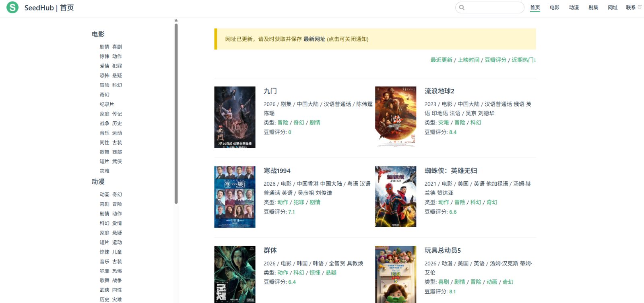Screen dimensions: 644x303
Task: Open the 蜘蛛侠:英雄无归 poster thumbnail
Action: coord(396,197)
